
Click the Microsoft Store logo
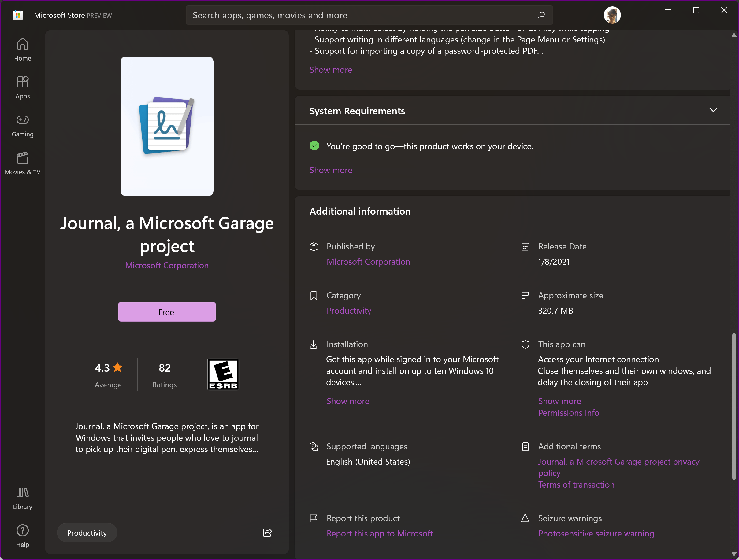click(17, 15)
